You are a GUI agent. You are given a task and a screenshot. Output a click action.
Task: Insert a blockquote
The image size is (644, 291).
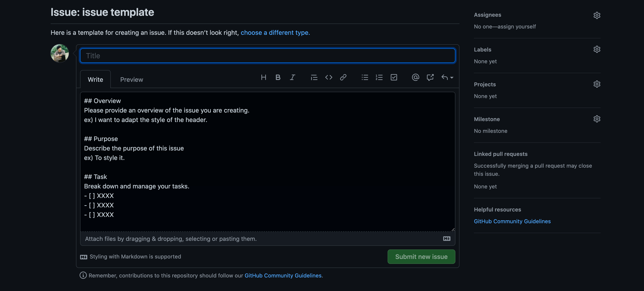[314, 77]
